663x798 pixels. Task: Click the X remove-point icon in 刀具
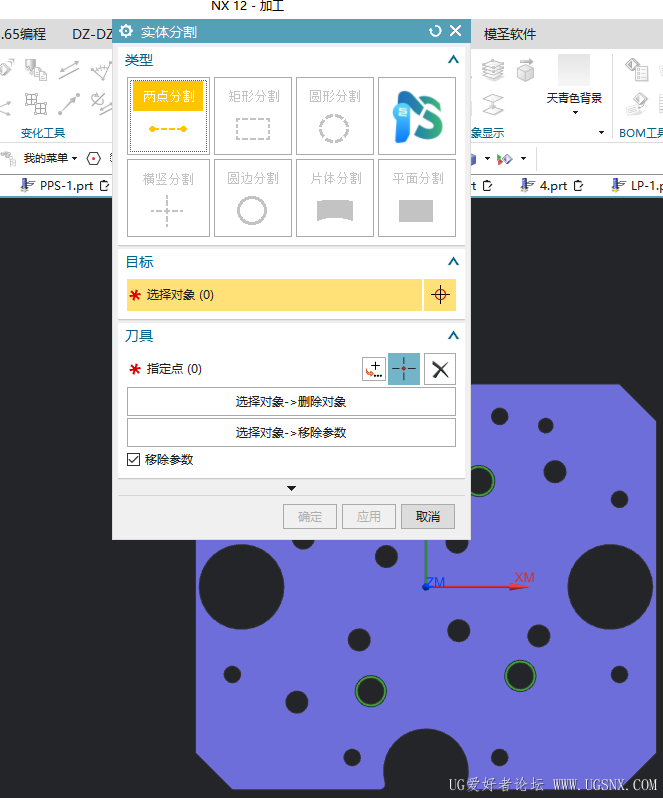pos(440,369)
